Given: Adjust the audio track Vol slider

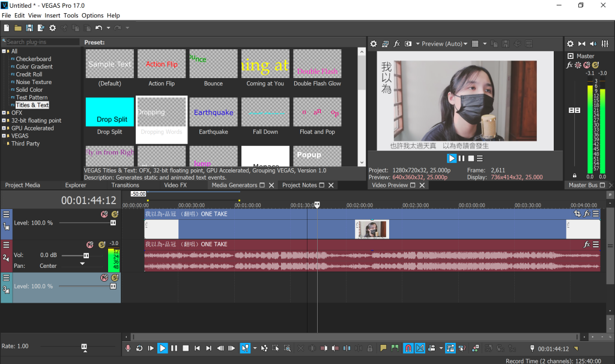Looking at the screenshot, I should click(x=86, y=255).
